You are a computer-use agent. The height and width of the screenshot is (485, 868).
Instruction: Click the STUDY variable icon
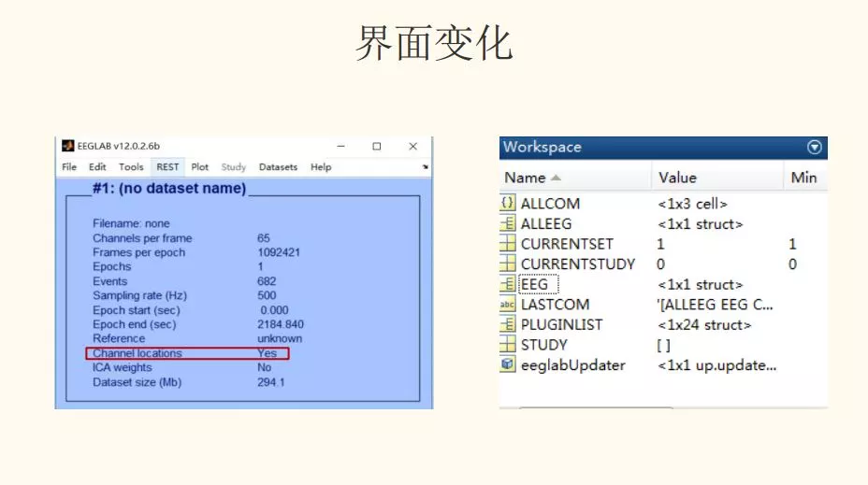click(508, 345)
